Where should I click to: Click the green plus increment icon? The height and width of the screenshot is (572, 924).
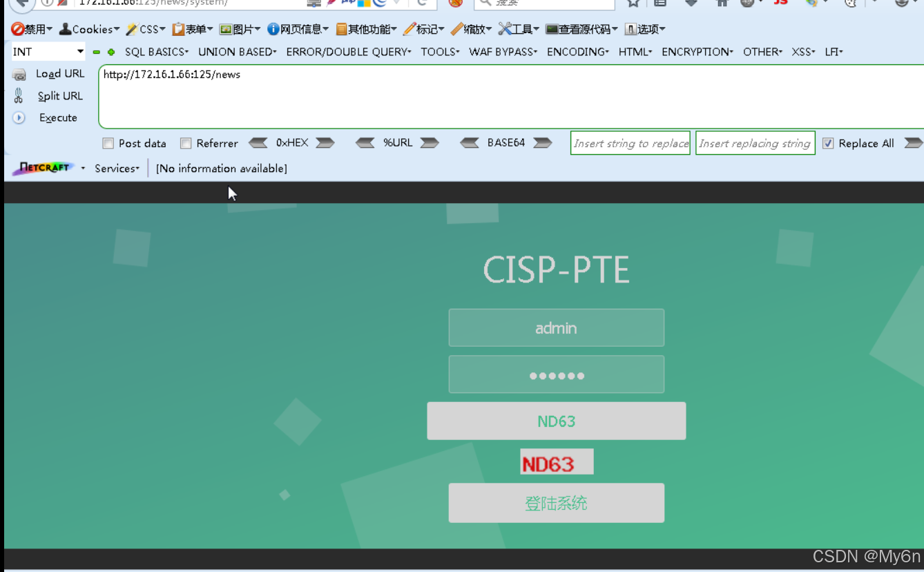pyautogui.click(x=111, y=52)
